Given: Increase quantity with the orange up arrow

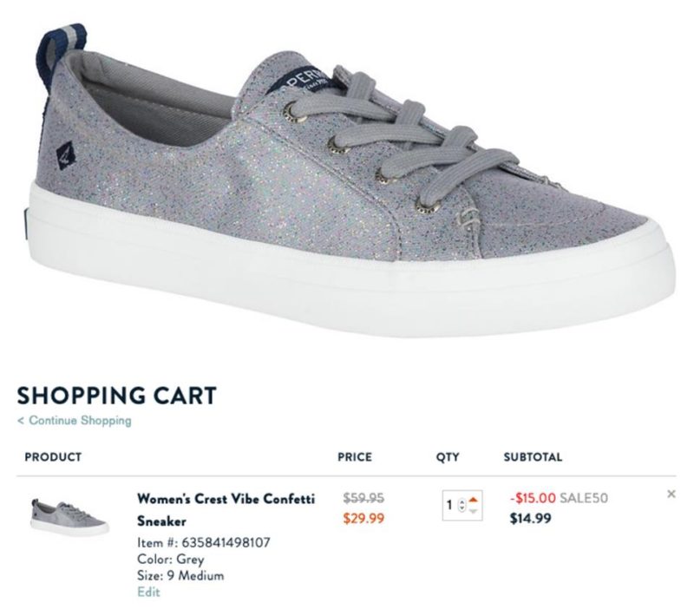Looking at the screenshot, I should pyautogui.click(x=473, y=500).
